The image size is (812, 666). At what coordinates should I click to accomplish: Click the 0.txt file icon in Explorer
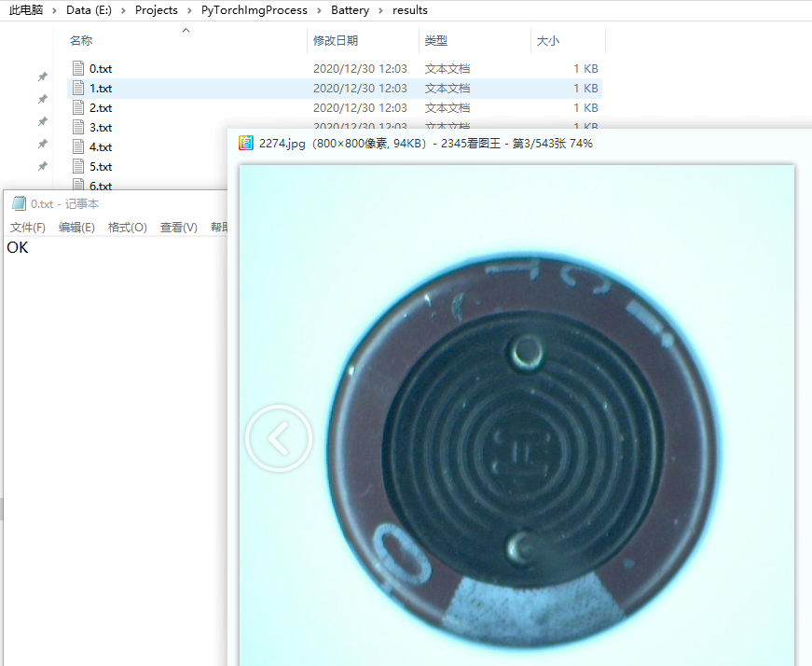[x=78, y=68]
